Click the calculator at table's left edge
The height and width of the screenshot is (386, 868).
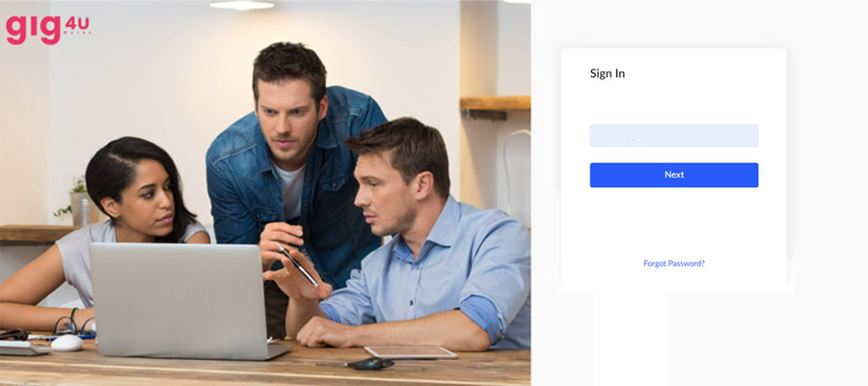point(22,347)
